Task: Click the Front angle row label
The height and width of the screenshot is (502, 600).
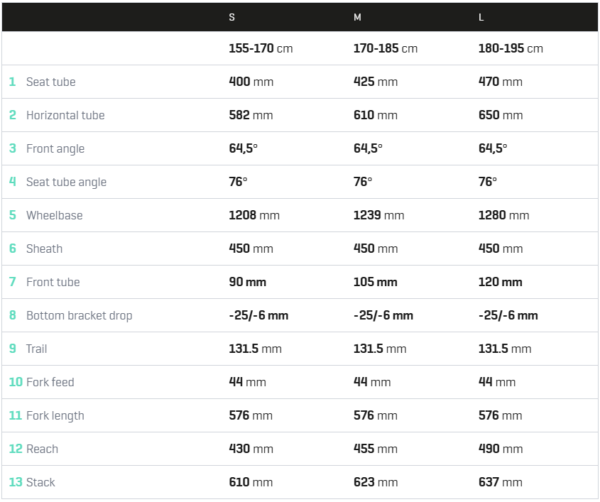Action: [x=55, y=148]
